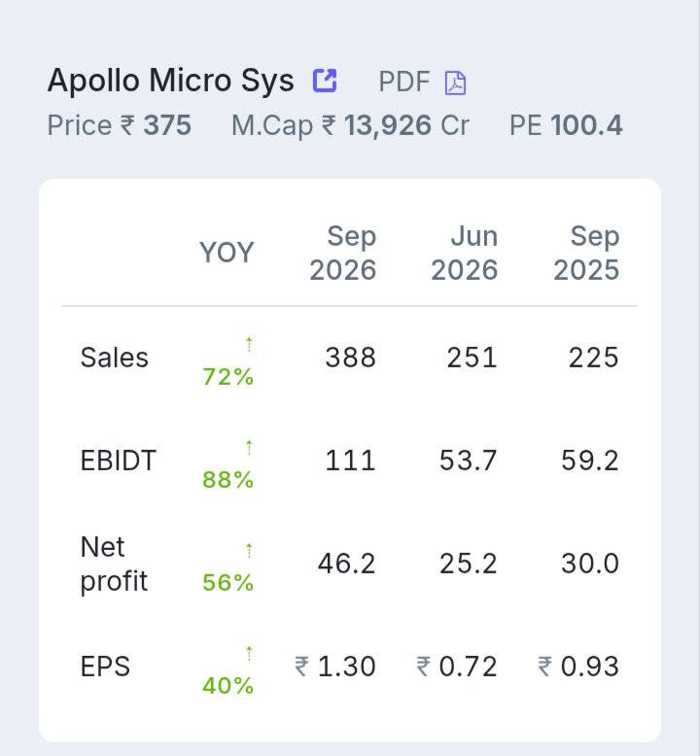Click the EPS value ₹ 1.30
Image resolution: width=700 pixels, height=756 pixels.
[x=335, y=667]
